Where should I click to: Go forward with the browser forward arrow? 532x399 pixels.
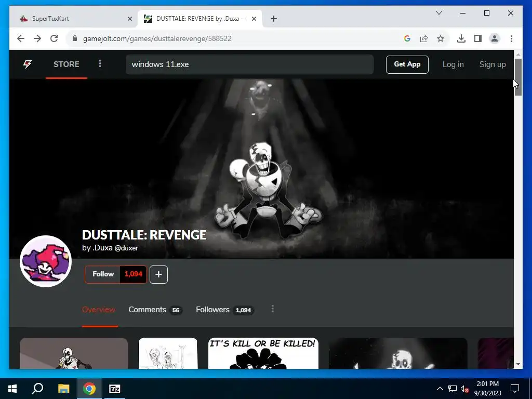tap(37, 38)
